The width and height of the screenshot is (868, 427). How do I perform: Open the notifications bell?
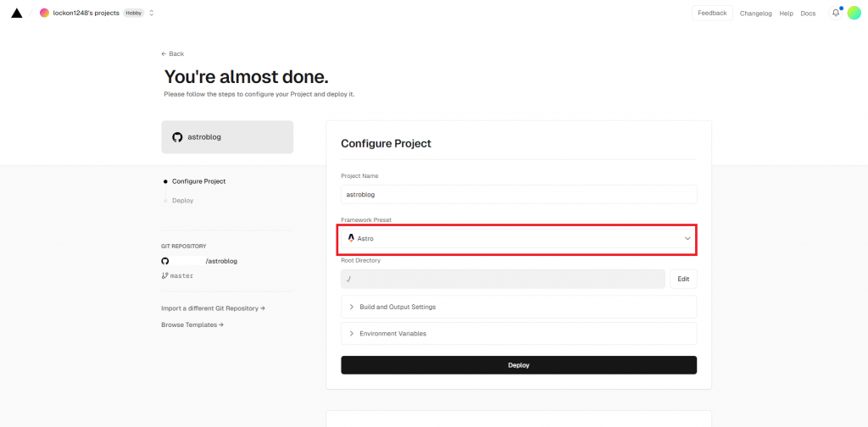pyautogui.click(x=835, y=14)
